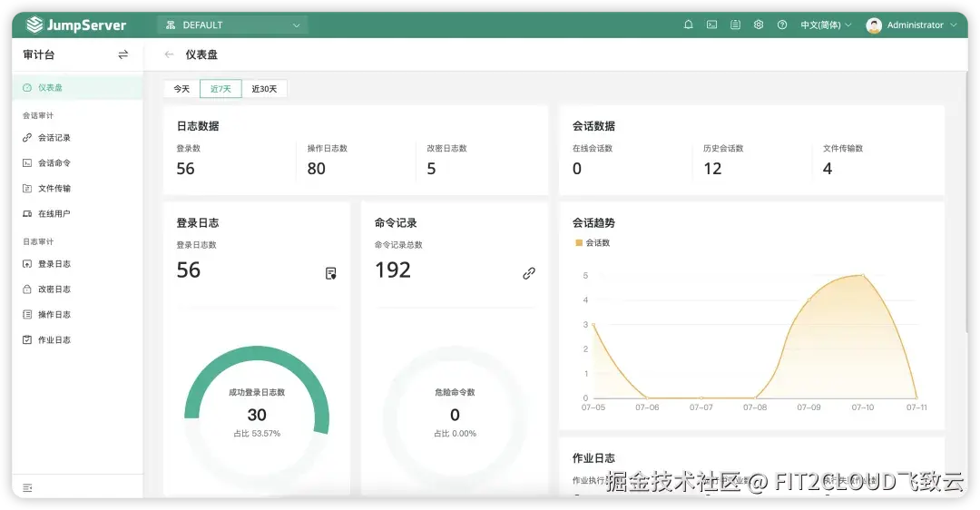Open system settings gear icon

coord(758,25)
